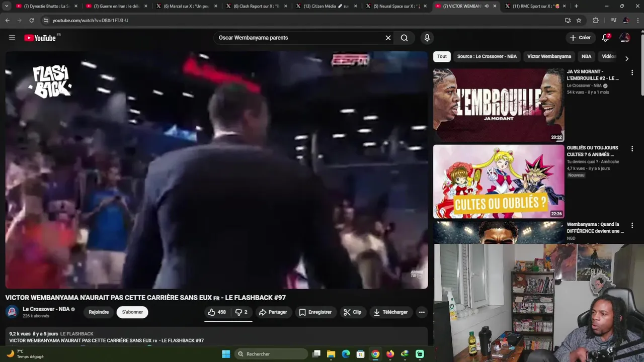Image resolution: width=644 pixels, height=362 pixels.
Task: Mute the Victor Wembanyama tab audio icon
Action: coord(487,6)
